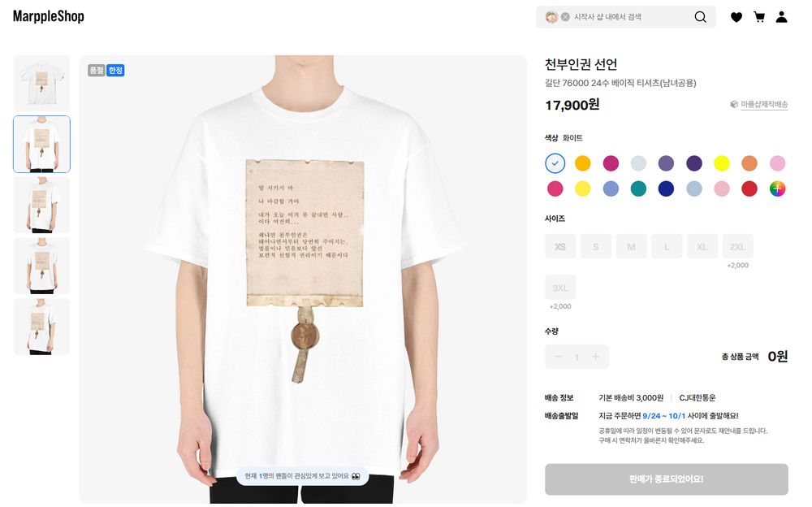
Task: Open the user account profile icon
Action: click(x=781, y=17)
